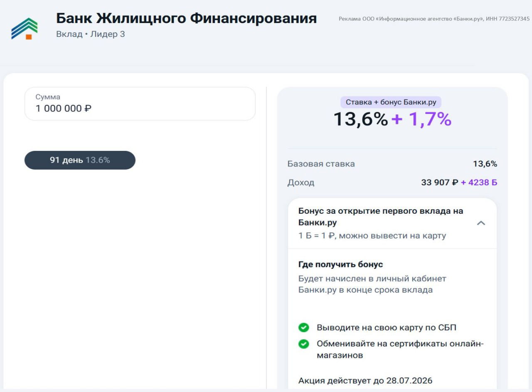Click the Ставка + бонус Банки.ру badge
The image size is (532, 392).
point(391,102)
